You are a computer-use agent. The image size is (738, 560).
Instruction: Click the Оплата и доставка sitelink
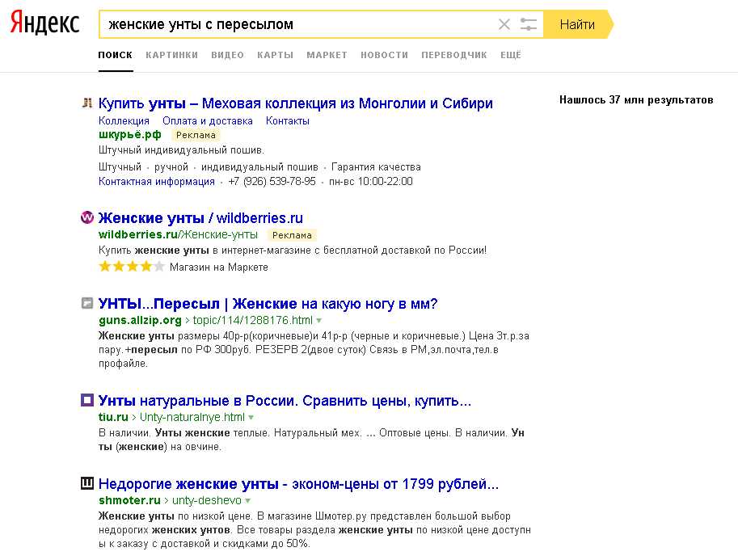(208, 120)
